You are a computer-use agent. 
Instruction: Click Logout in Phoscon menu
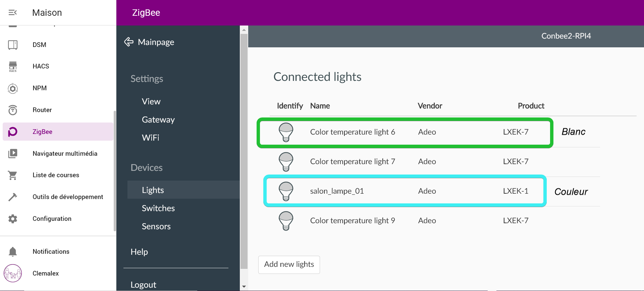tap(143, 285)
